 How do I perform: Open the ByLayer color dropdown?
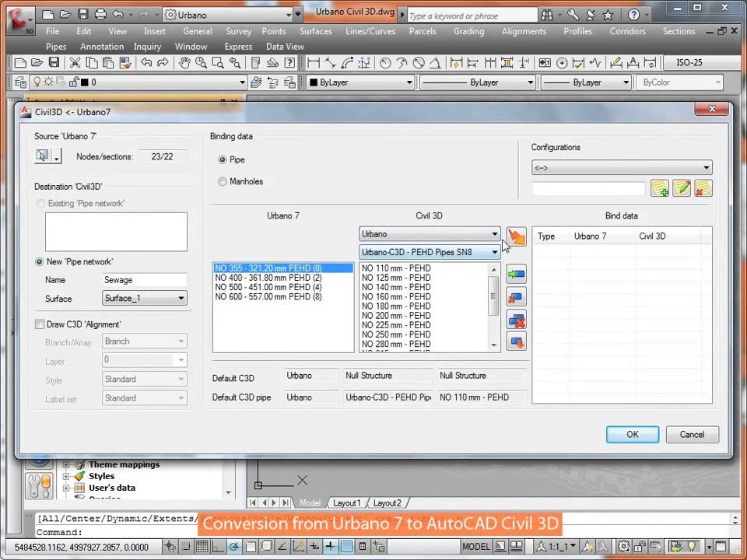pos(360,82)
